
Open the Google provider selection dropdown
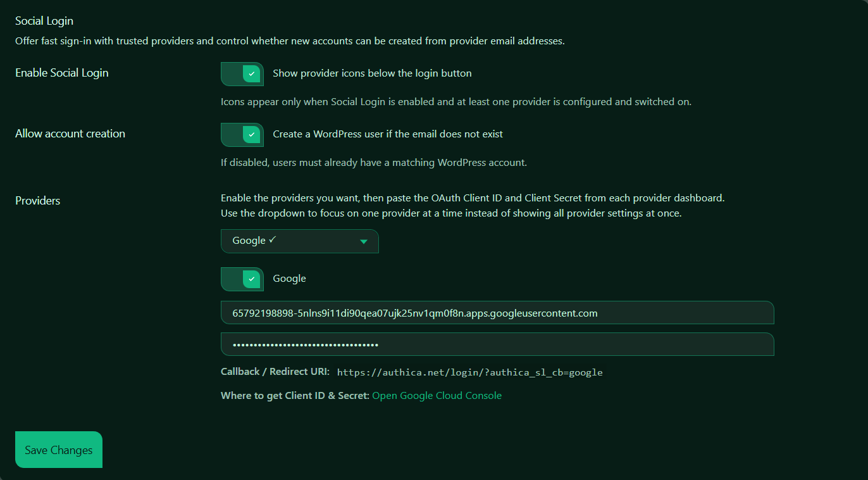tap(299, 241)
